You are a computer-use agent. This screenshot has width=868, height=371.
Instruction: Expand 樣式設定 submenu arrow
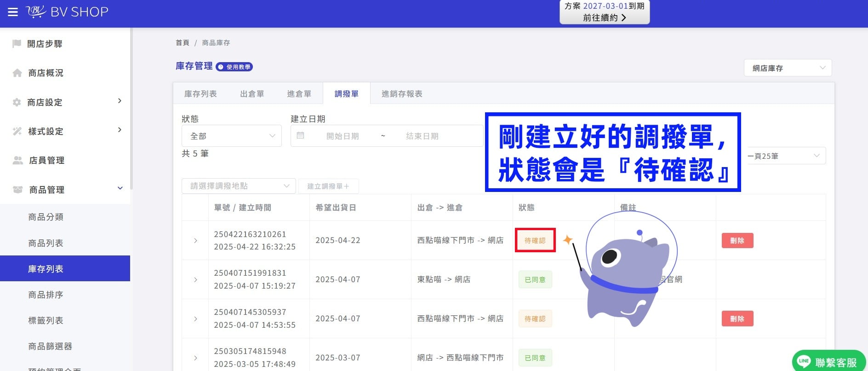click(120, 130)
